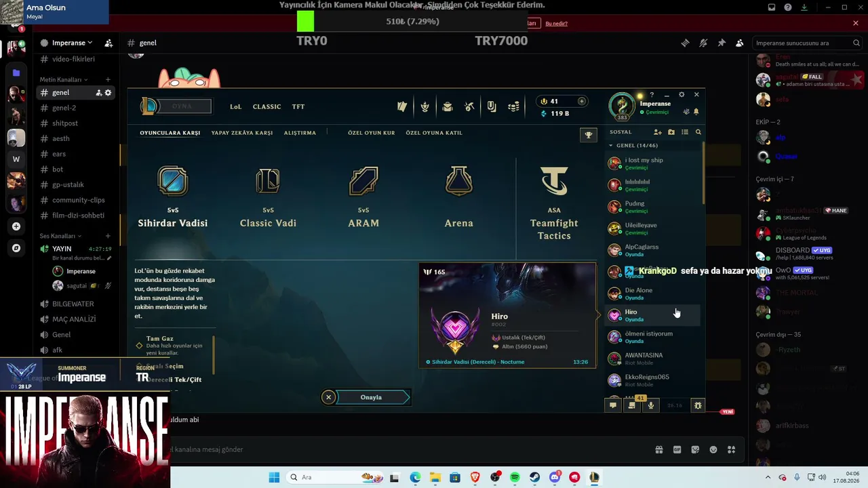The image size is (868, 488).
Task: Click the new folder icon in Sosyal panel
Action: tap(671, 132)
